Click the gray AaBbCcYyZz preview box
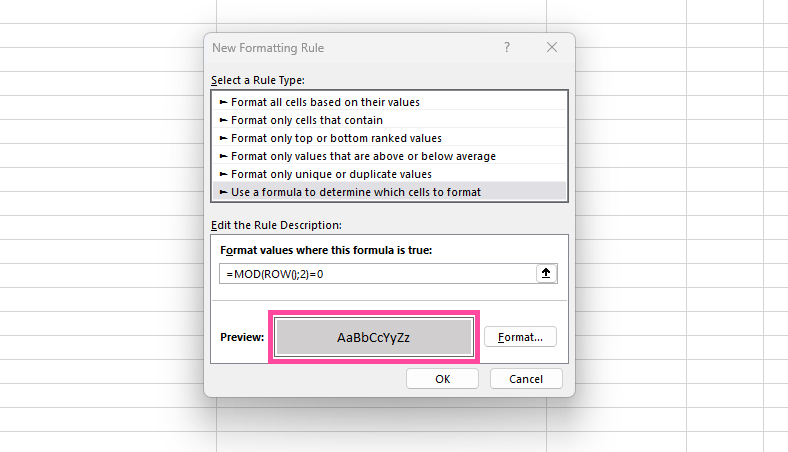The image size is (788, 452). pyautogui.click(x=373, y=337)
